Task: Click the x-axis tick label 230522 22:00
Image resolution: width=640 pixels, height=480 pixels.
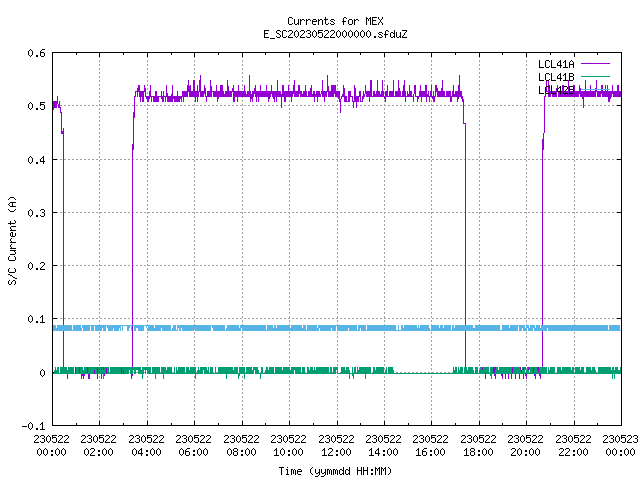Action: 573,445
